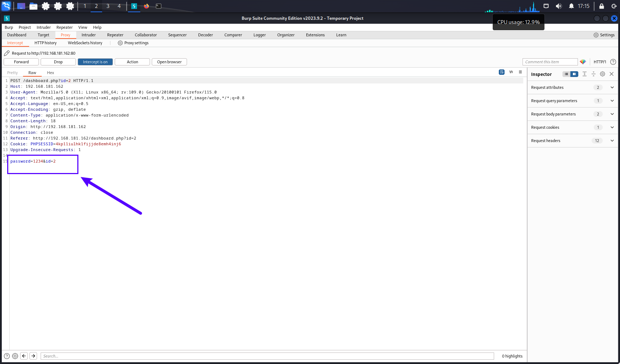The height and width of the screenshot is (364, 620).
Task: Click the Proxy settings gear
Action: coord(120,43)
